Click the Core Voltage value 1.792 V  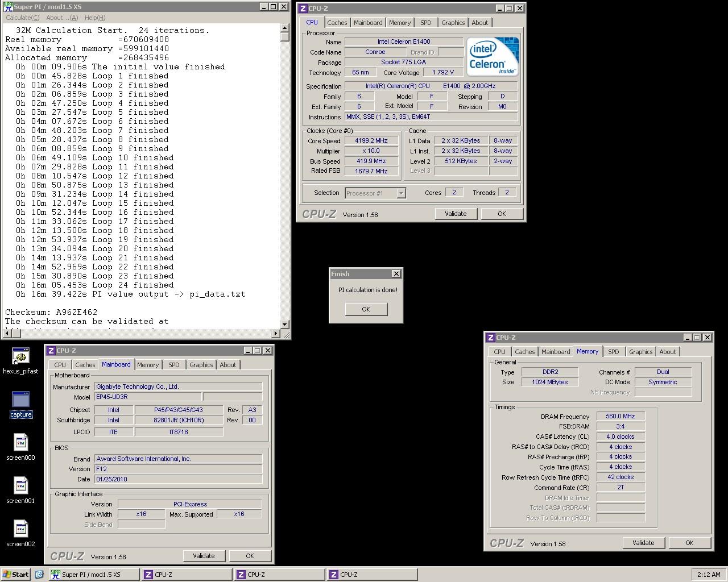click(443, 72)
